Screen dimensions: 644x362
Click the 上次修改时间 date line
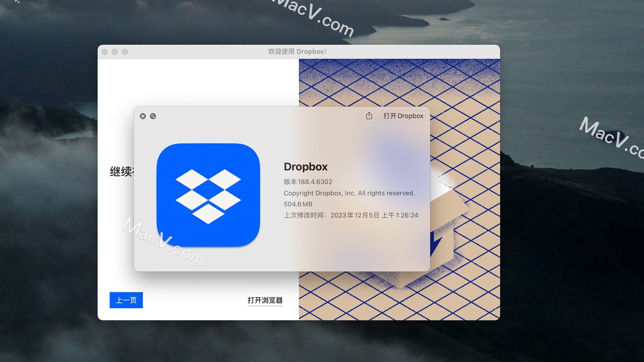pyautogui.click(x=351, y=215)
